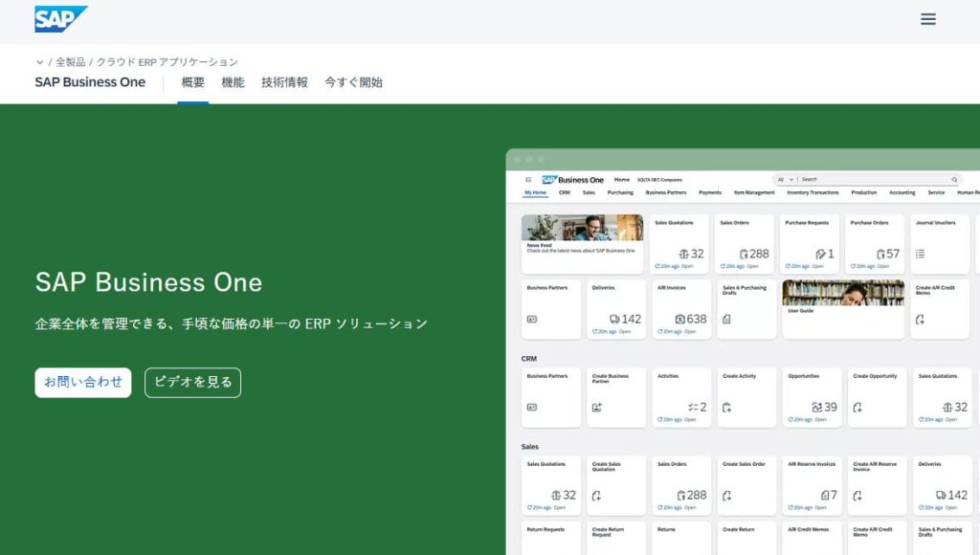Click the Create Activity icon
The image size is (980, 555).
click(x=726, y=408)
